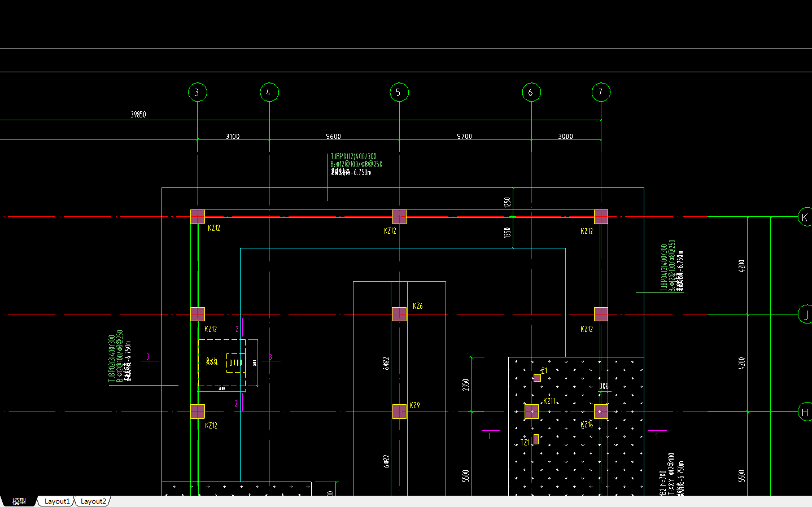The width and height of the screenshot is (812, 507).
Task: Open the Layout1 tab
Action: tap(57, 501)
